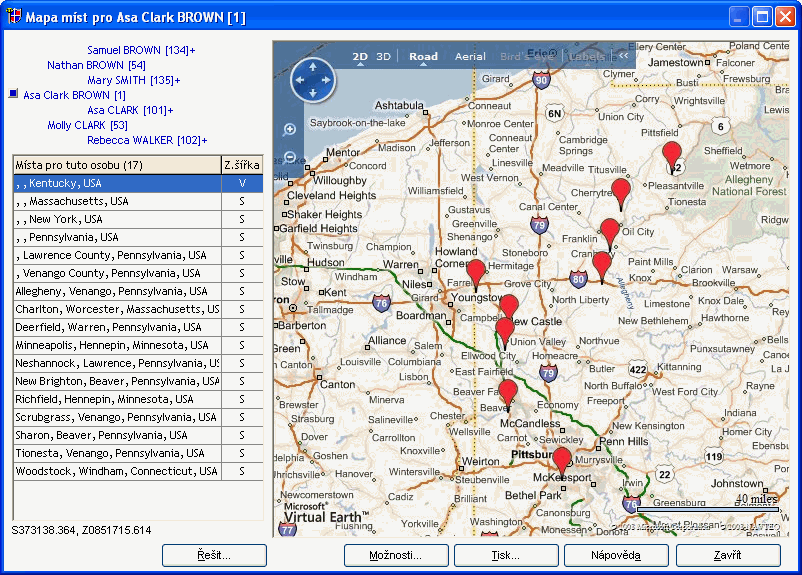This screenshot has width=802, height=575.
Task: Open Samuel BROWN [134]+ ancestor link
Action: [x=141, y=50]
